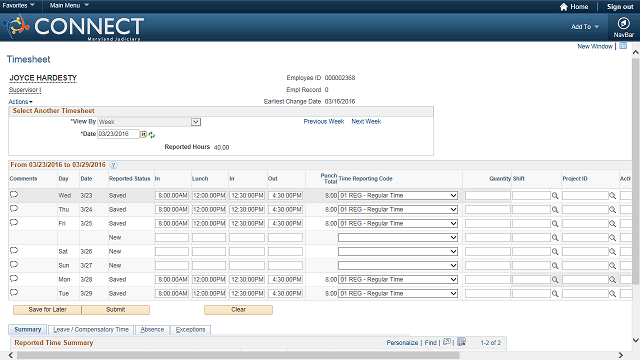This screenshot has height=360, width=640.
Task: Click the CONNECT Maryland Judiciary logo
Action: pos(73,27)
